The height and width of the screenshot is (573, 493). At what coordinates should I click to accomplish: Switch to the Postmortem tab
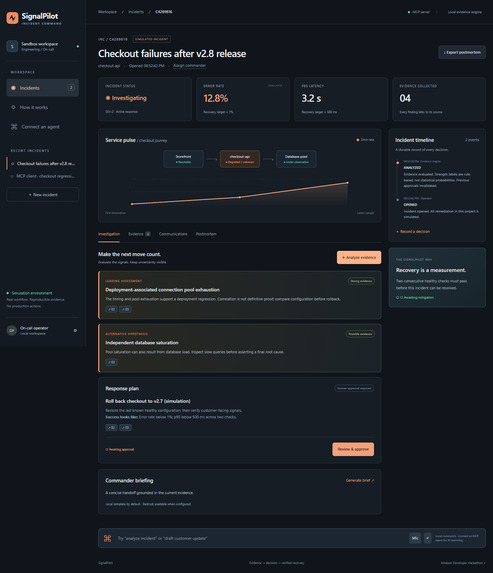206,234
